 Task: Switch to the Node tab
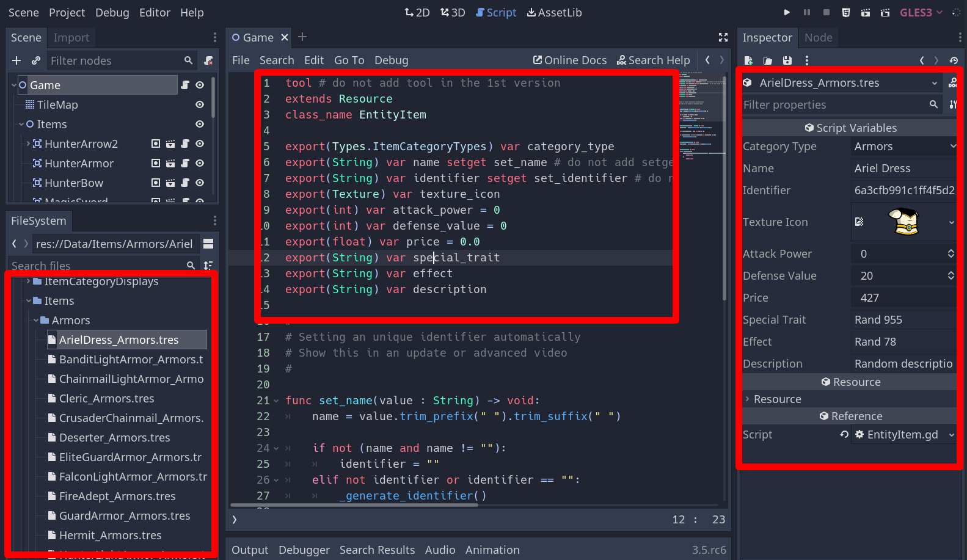(x=818, y=37)
